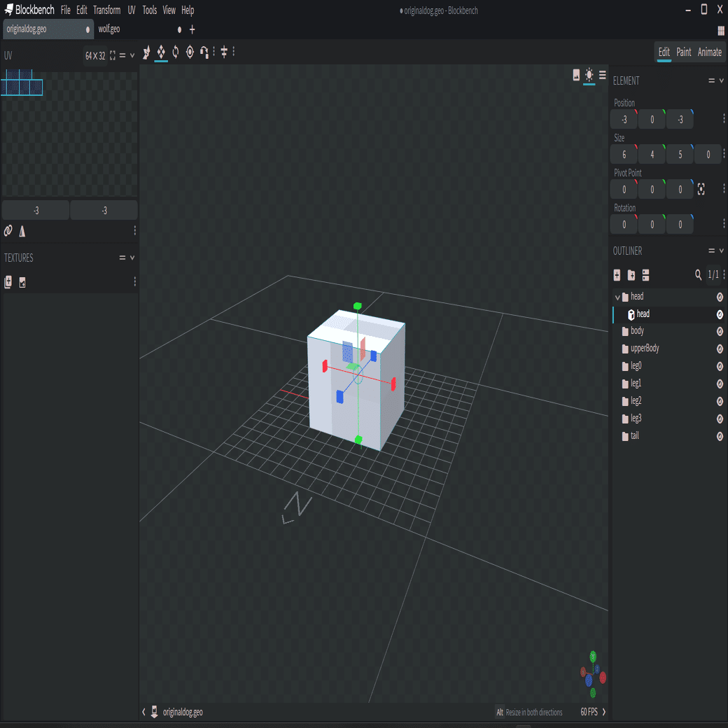Screen dimensions: 728x728
Task: Collapse the Textures panel with its chevron
Action: coord(132,258)
